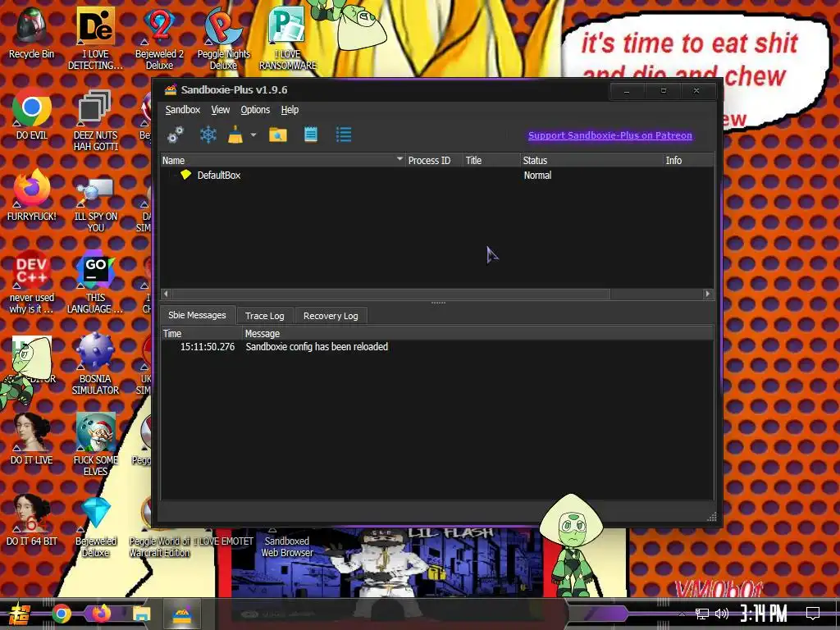This screenshot has width=840, height=630.
Task: Select the elf game desktop icon
Action: (95, 444)
